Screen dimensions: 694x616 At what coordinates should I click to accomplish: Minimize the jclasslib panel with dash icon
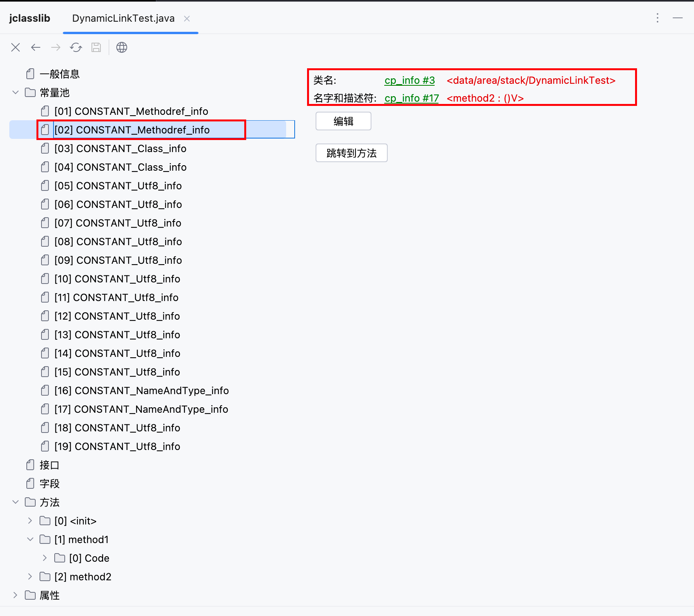click(678, 18)
